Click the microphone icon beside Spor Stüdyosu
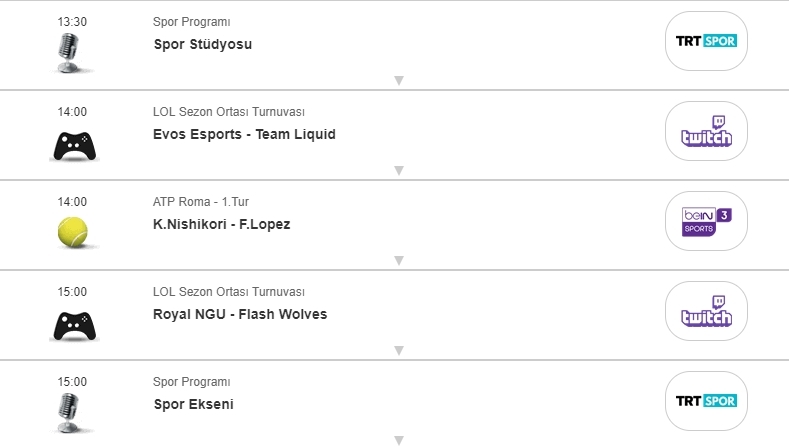This screenshot has height=448, width=789. point(69,52)
